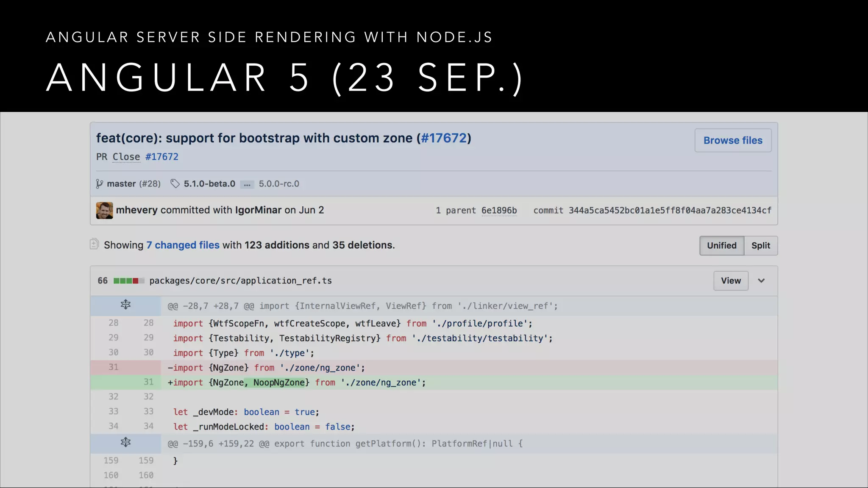Screen dimensions: 868x488
Task: Click the tag icon before 5.1.0-beta.0
Action: coord(175,184)
